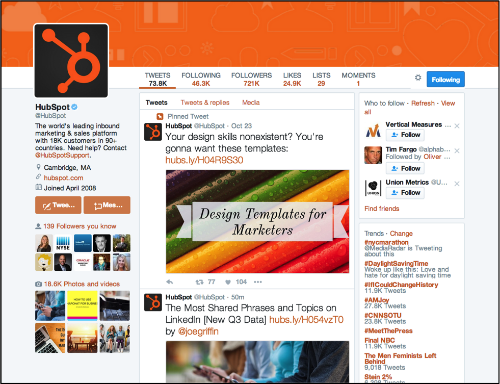Click the pinned tweet pin icon
Viewport: 500px width, 384px height.
click(160, 116)
